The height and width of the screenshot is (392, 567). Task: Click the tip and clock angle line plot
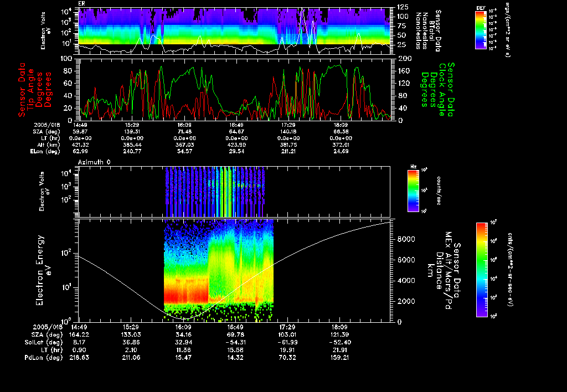(234, 89)
